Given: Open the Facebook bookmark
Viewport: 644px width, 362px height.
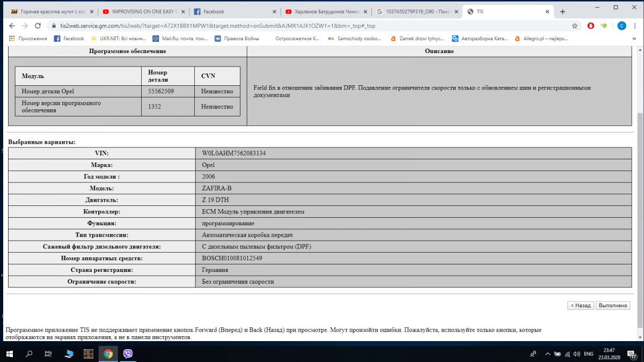Looking at the screenshot, I should [69, 39].
